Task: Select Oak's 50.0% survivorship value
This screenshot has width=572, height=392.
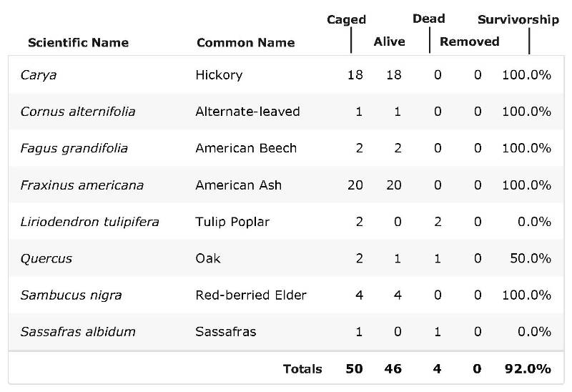Action: (x=531, y=258)
